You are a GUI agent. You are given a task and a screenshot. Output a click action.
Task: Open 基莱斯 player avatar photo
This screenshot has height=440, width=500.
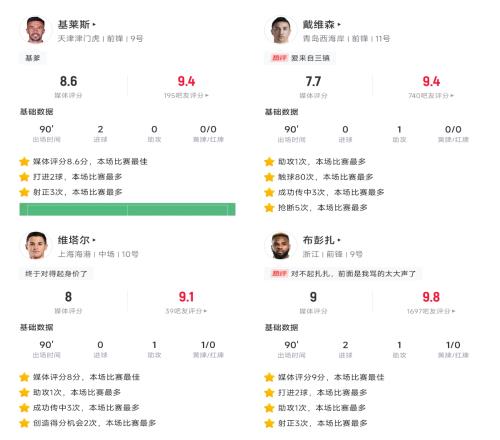click(36, 30)
